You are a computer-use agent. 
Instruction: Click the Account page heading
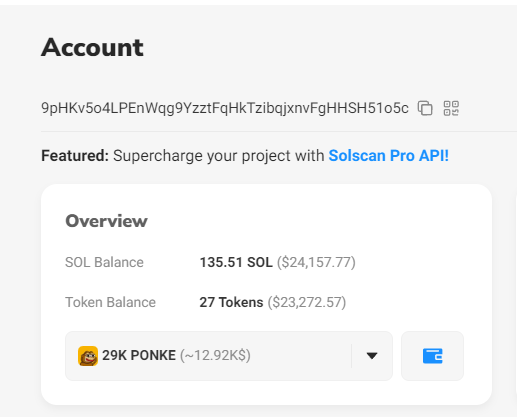click(x=92, y=47)
